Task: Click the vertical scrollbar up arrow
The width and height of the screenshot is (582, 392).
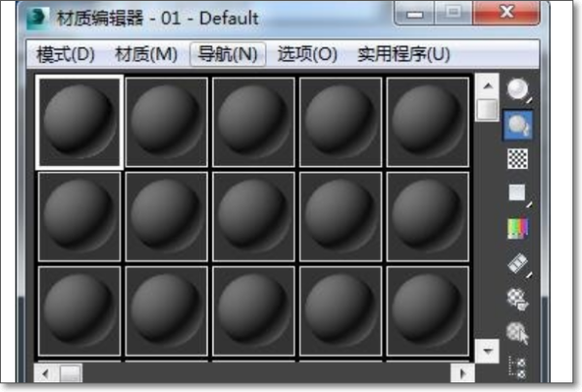Action: coord(487,85)
